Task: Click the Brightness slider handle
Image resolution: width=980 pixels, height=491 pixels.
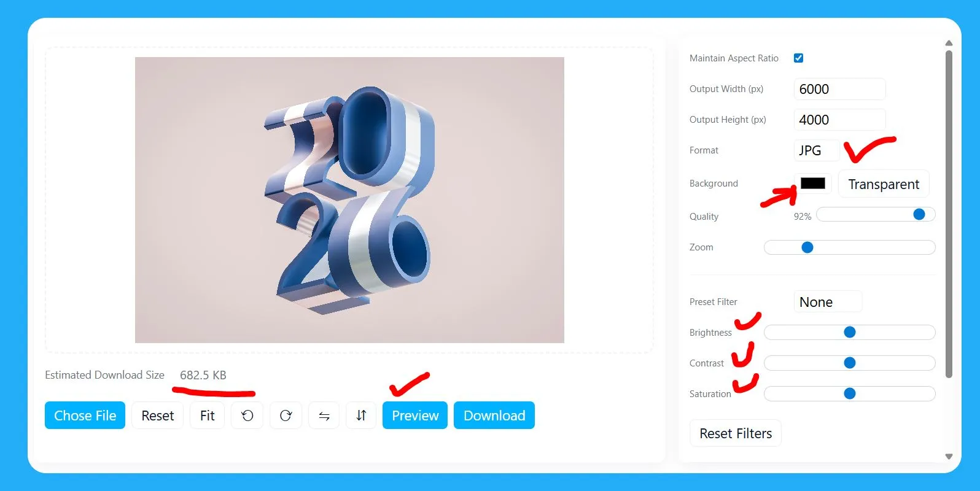Action: coord(850,332)
